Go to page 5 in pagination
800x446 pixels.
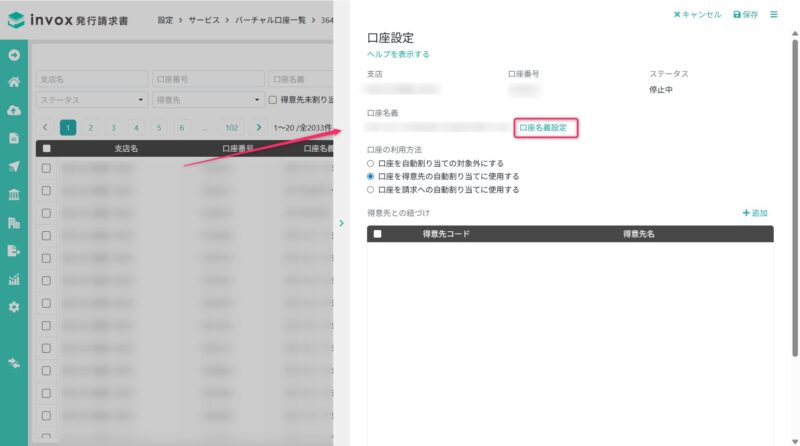click(x=159, y=128)
